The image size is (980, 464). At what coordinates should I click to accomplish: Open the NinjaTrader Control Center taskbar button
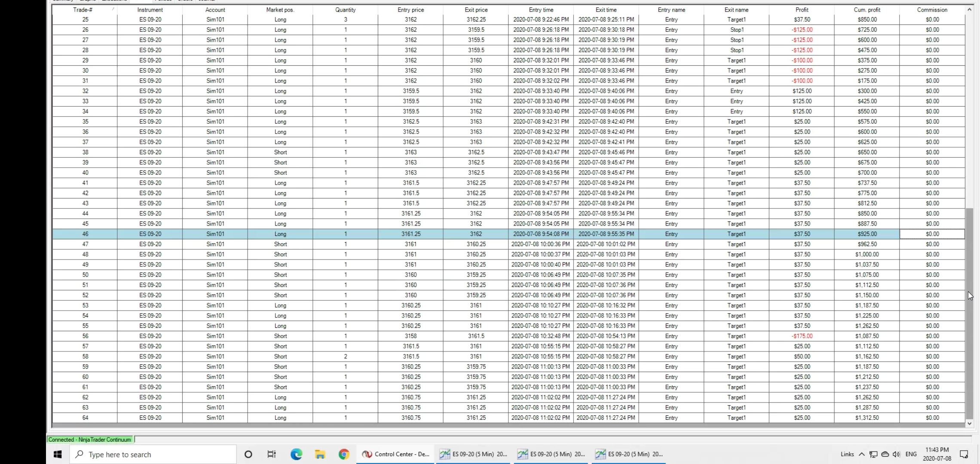click(395, 454)
